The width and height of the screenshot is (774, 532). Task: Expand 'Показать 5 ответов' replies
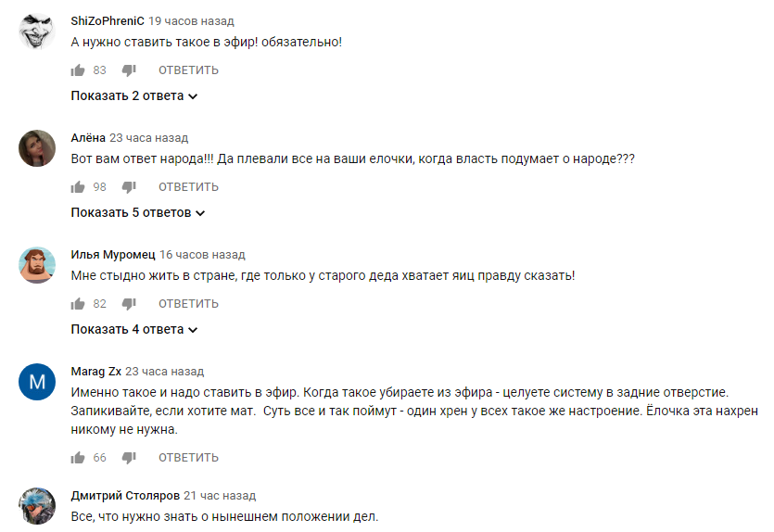tap(138, 212)
